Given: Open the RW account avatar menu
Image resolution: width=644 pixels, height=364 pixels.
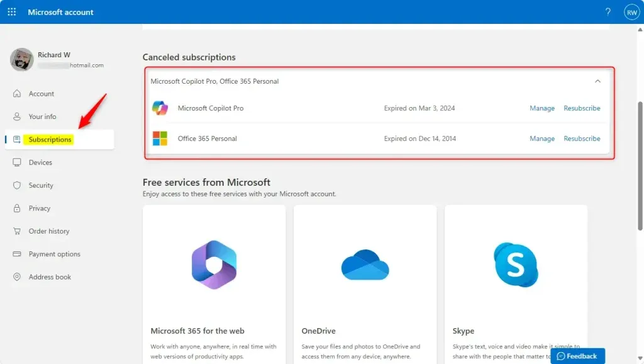Looking at the screenshot, I should 631,12.
